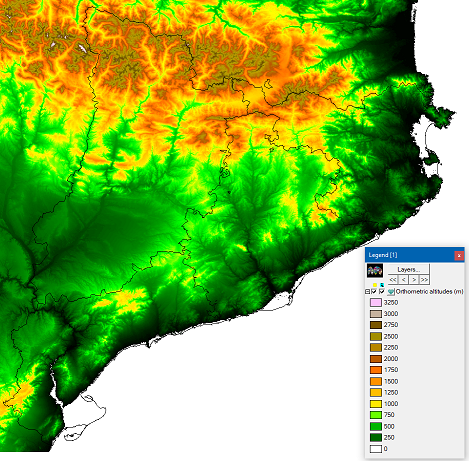469x461 pixels.
Task: Click the cyan arrow queryable column icon
Action: [382, 285]
